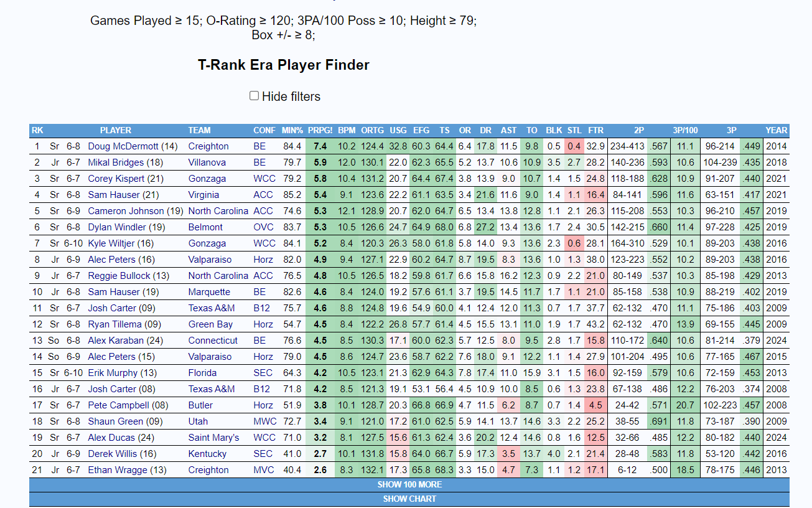Viewport: 812px width, 508px height.
Task: Open Alex Karaban (24) player link
Action: click(x=127, y=341)
